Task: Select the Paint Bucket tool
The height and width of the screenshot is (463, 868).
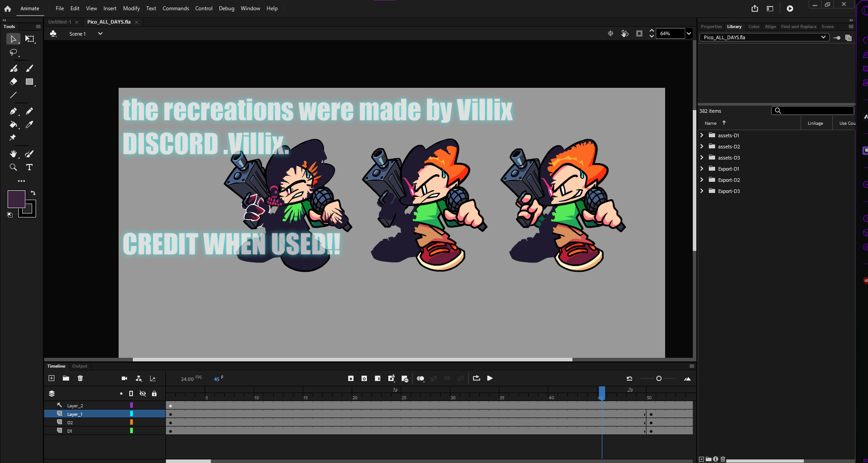Action: pos(13,125)
